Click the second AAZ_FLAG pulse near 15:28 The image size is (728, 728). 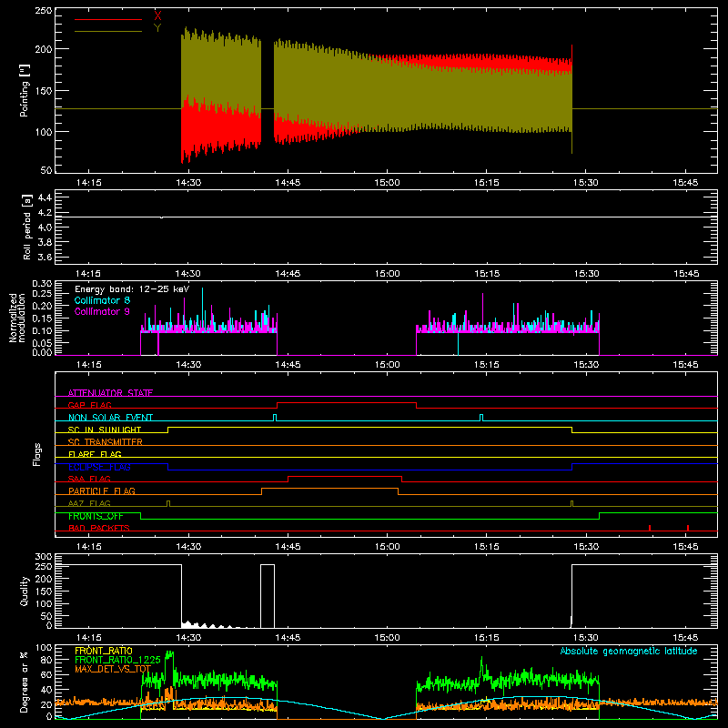click(x=571, y=503)
